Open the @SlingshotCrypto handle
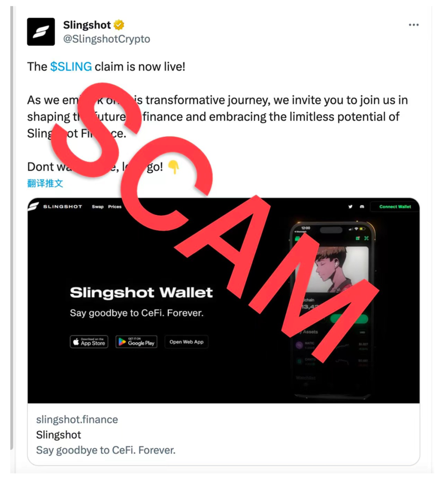Viewport: 448px width, 483px height. pos(106,39)
